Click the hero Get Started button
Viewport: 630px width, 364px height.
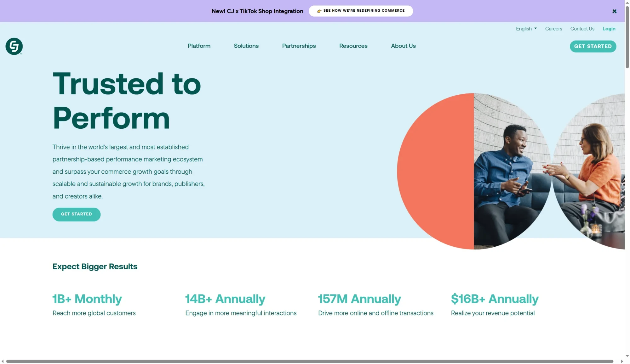77,214
